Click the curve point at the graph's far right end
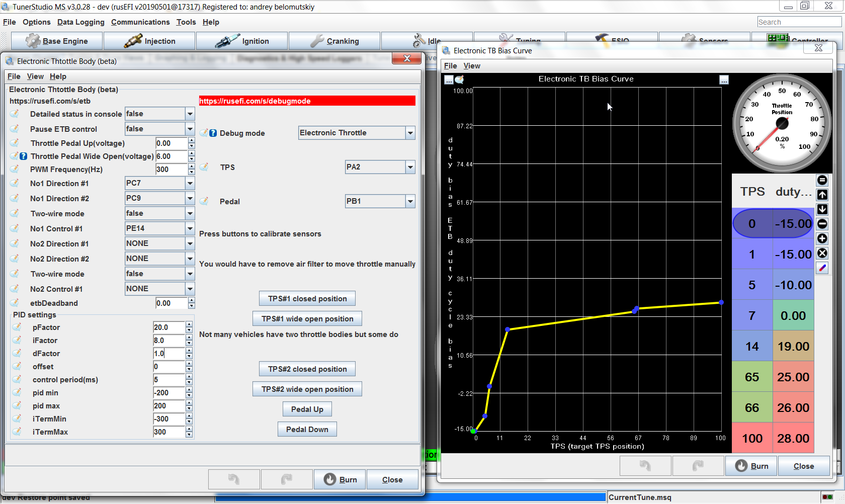This screenshot has width=845, height=504. 721,302
